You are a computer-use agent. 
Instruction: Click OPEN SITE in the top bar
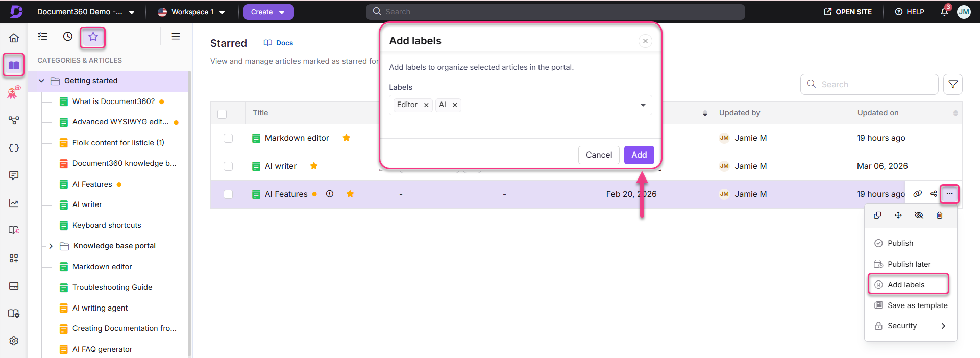point(848,12)
